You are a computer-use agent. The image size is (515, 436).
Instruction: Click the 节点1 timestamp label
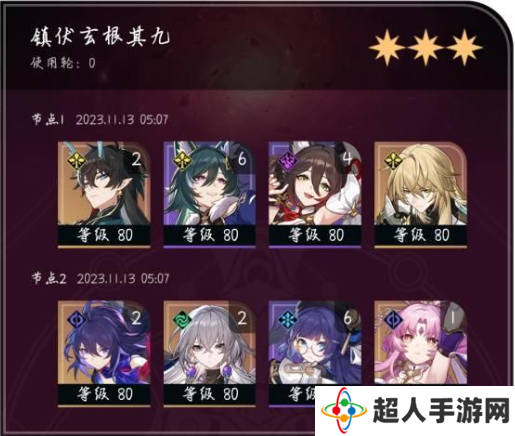tap(100, 119)
